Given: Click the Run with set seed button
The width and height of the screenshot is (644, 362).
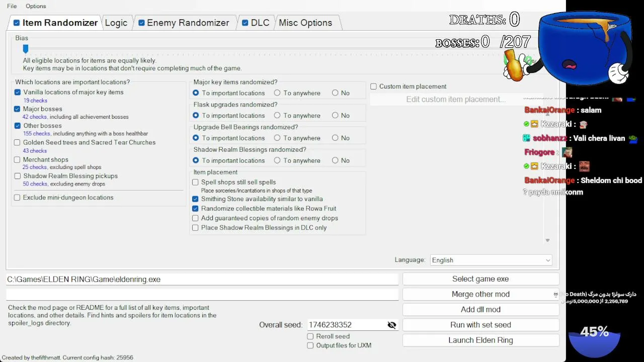Looking at the screenshot, I should point(480,325).
